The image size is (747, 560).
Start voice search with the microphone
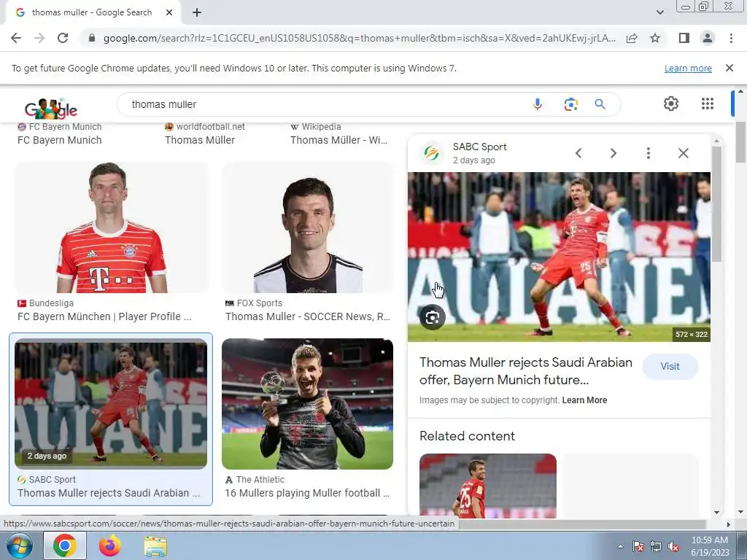tap(538, 104)
